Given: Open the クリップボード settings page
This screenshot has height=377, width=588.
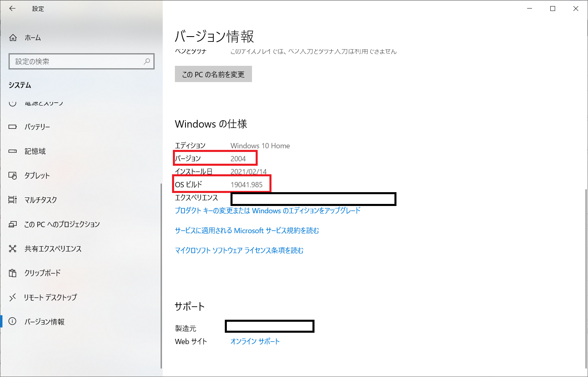Looking at the screenshot, I should pos(81,273).
